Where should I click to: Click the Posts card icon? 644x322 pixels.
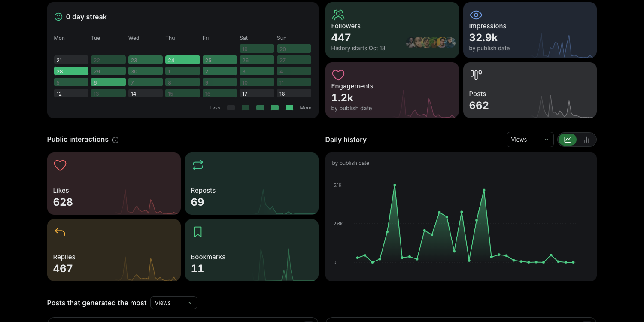click(476, 75)
